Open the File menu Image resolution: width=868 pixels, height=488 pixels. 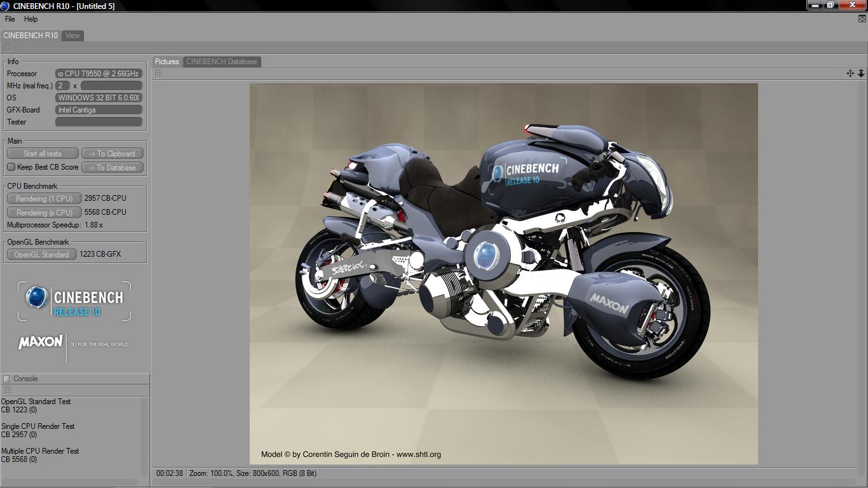click(10, 19)
